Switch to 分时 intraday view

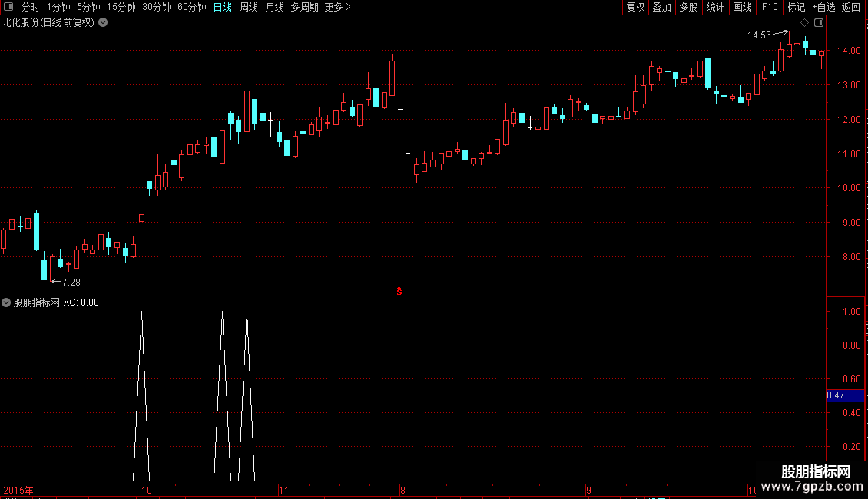click(x=30, y=7)
